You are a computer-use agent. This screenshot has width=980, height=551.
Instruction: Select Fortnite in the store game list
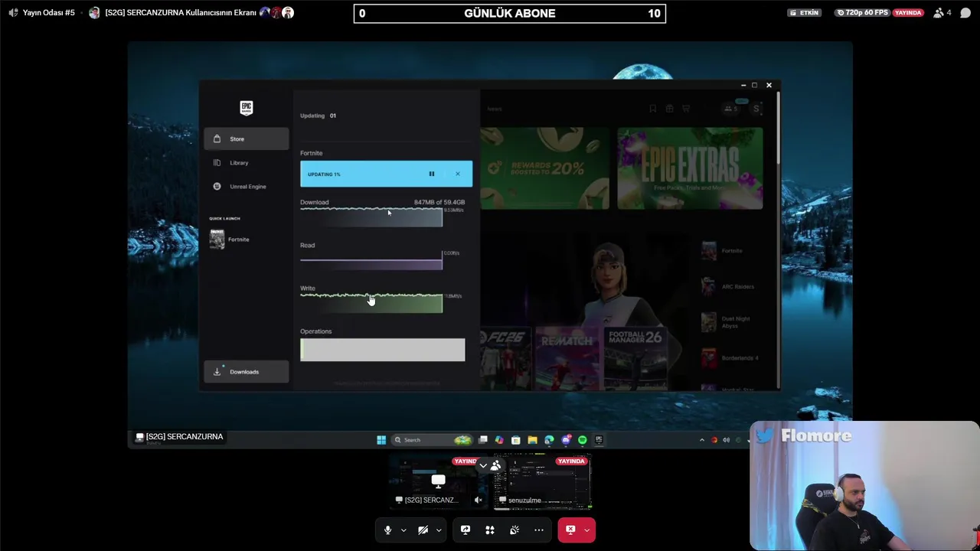tap(722, 251)
